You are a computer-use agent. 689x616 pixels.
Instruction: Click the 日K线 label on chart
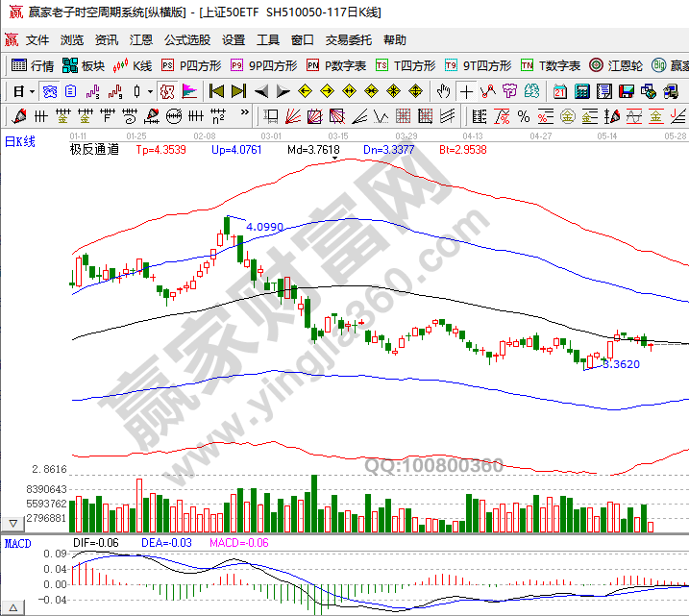point(21,141)
